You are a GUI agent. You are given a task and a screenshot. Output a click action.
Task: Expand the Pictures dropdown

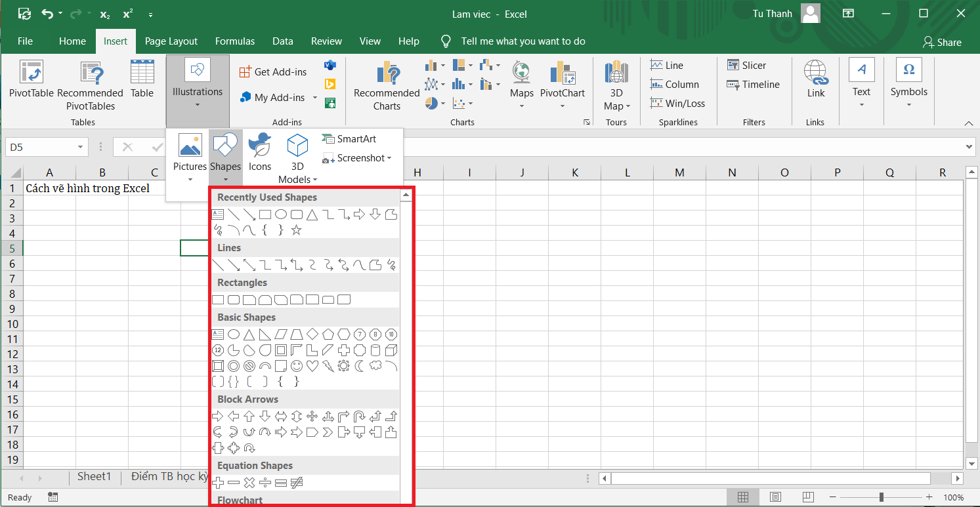[x=190, y=179]
